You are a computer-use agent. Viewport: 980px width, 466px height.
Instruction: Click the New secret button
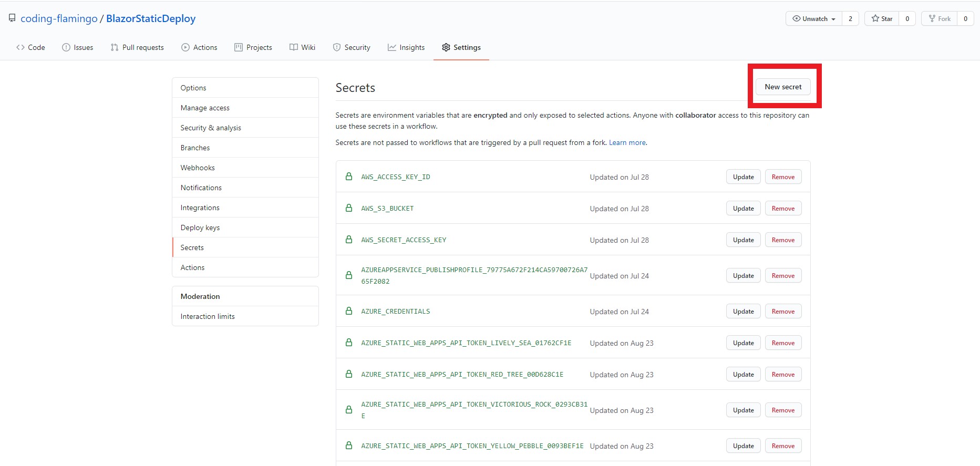[783, 87]
